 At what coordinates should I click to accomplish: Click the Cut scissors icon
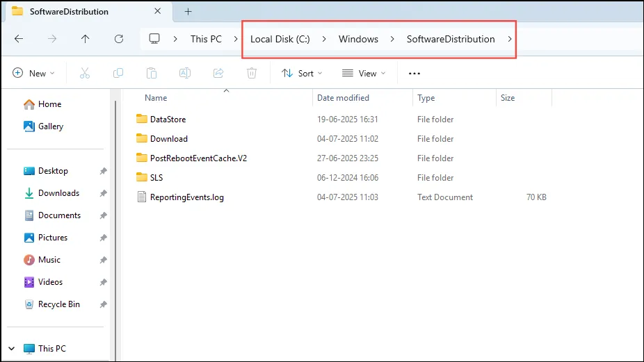85,74
